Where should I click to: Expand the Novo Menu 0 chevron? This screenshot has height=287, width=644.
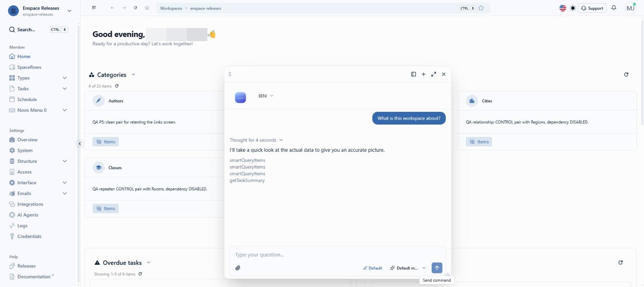(x=64, y=110)
